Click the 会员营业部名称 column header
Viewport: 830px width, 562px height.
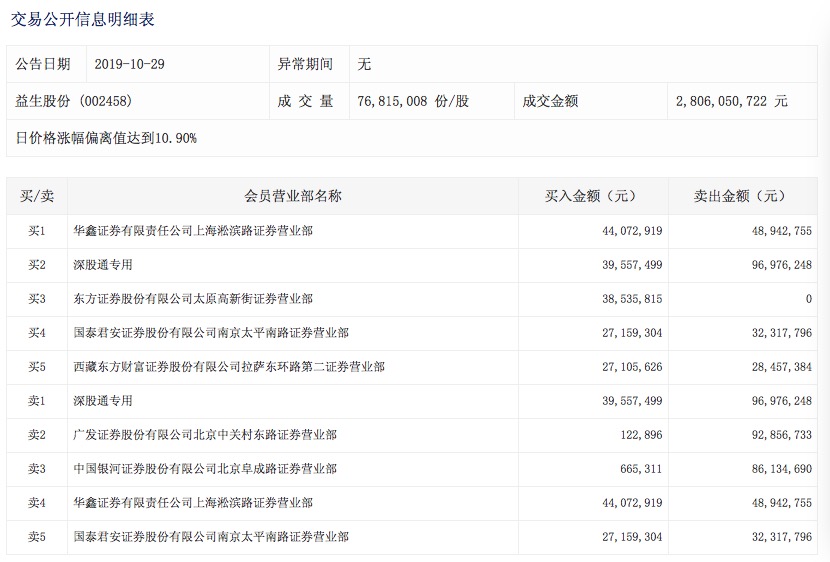click(x=293, y=196)
